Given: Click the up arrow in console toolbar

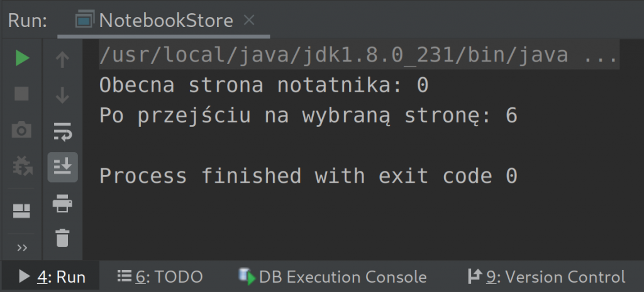Looking at the screenshot, I should click(62, 60).
